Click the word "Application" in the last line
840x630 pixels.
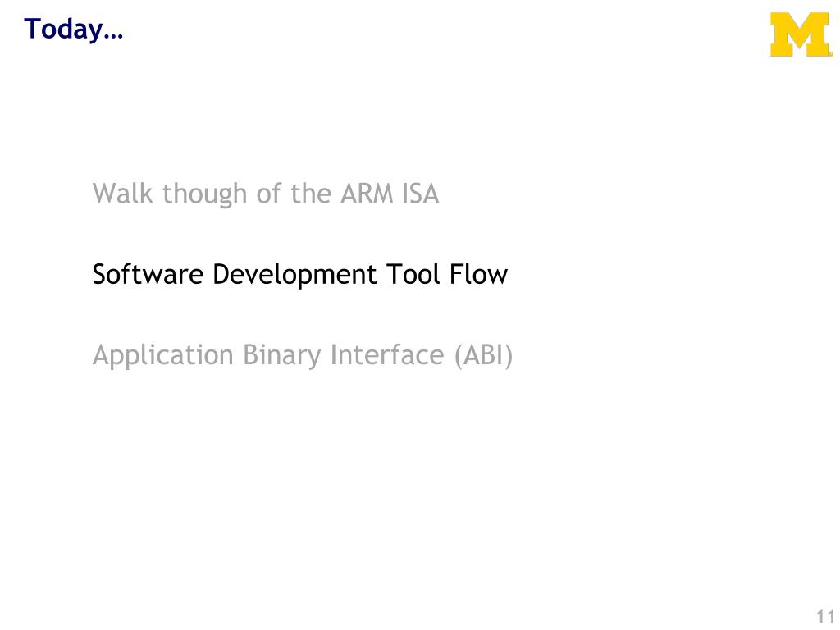(x=163, y=355)
